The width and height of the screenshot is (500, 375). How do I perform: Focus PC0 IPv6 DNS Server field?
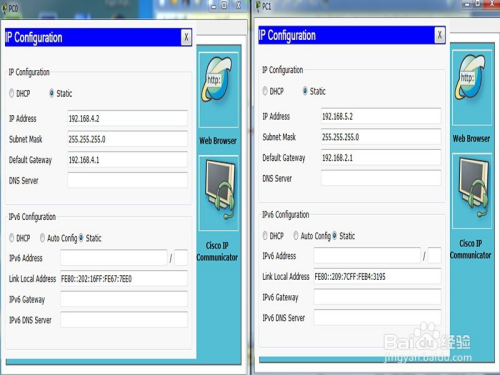point(124,320)
